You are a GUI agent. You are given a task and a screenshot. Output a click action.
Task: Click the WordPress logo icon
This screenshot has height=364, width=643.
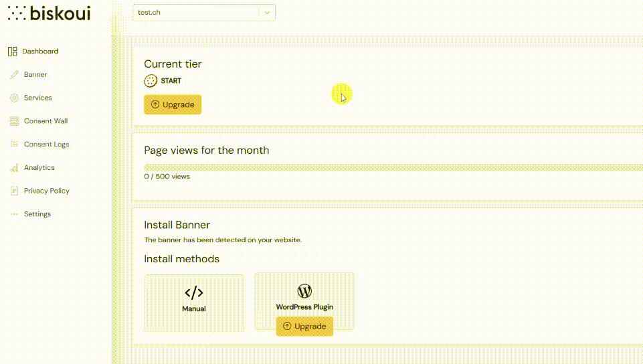coord(304,291)
